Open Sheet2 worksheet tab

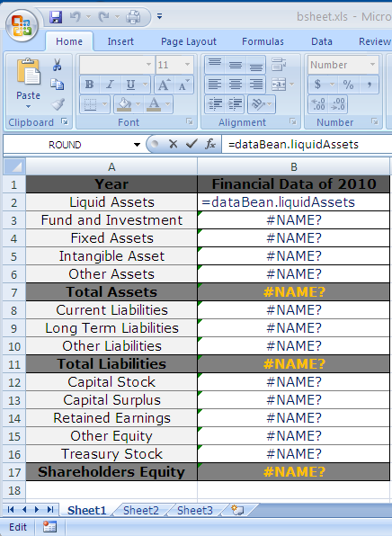pos(141,510)
